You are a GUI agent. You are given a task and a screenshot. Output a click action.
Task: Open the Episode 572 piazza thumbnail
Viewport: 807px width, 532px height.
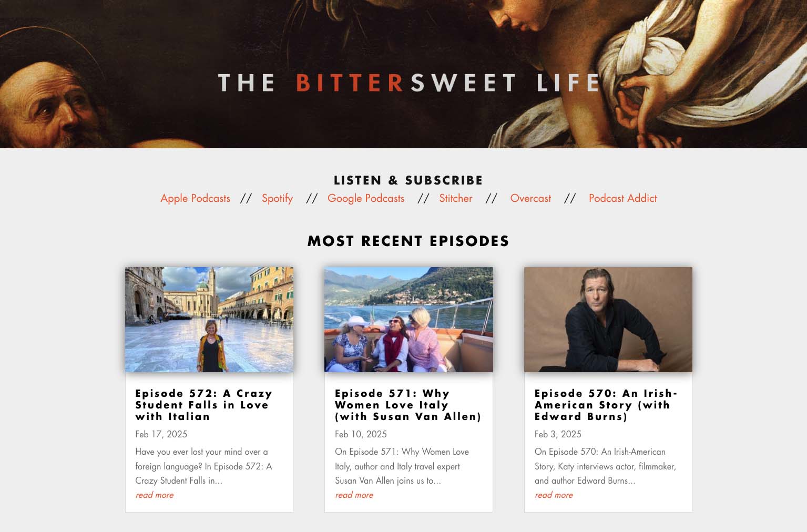click(x=209, y=320)
